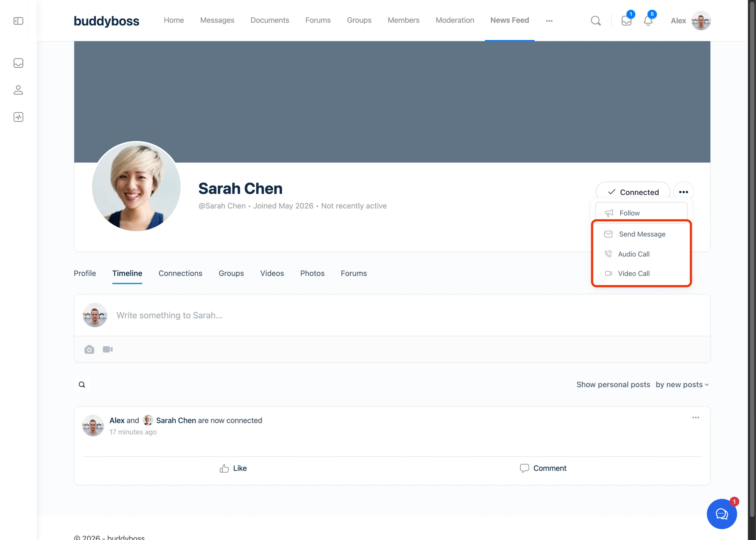The height and width of the screenshot is (540, 756).
Task: Toggle the sidebar panel icon
Action: [18, 21]
